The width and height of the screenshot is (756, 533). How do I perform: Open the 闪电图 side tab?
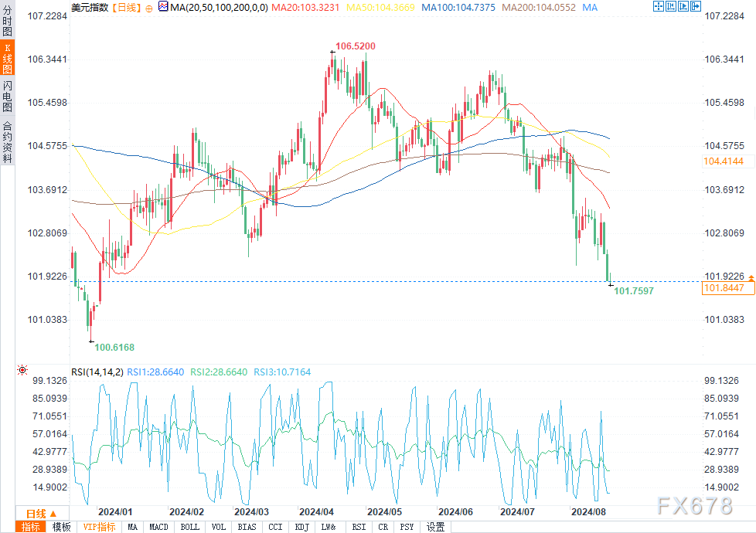tap(7, 96)
